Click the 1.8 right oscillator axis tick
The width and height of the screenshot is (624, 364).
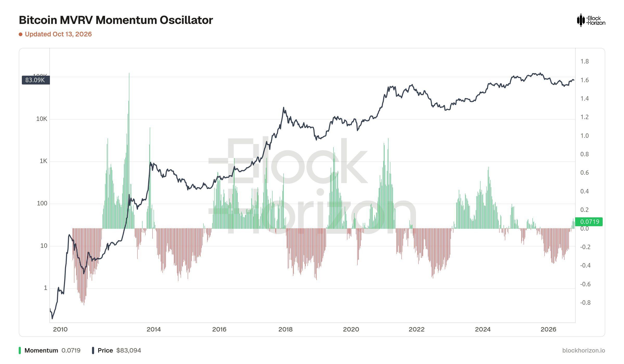click(x=584, y=61)
